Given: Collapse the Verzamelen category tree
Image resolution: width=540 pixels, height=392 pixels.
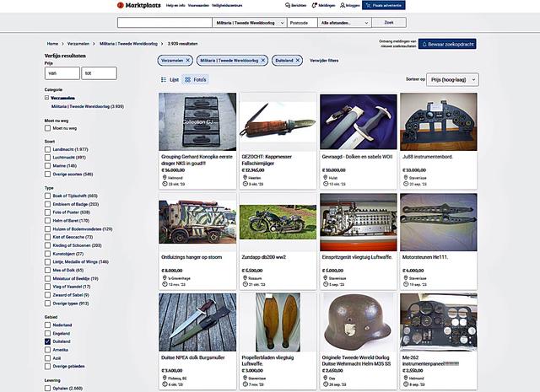Looking at the screenshot, I should coord(47,98).
